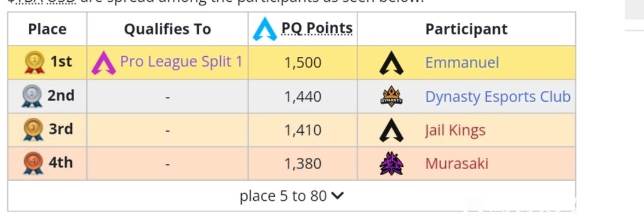
Task: Click the purple Apex logo beside Pro League
Action: 104,62
